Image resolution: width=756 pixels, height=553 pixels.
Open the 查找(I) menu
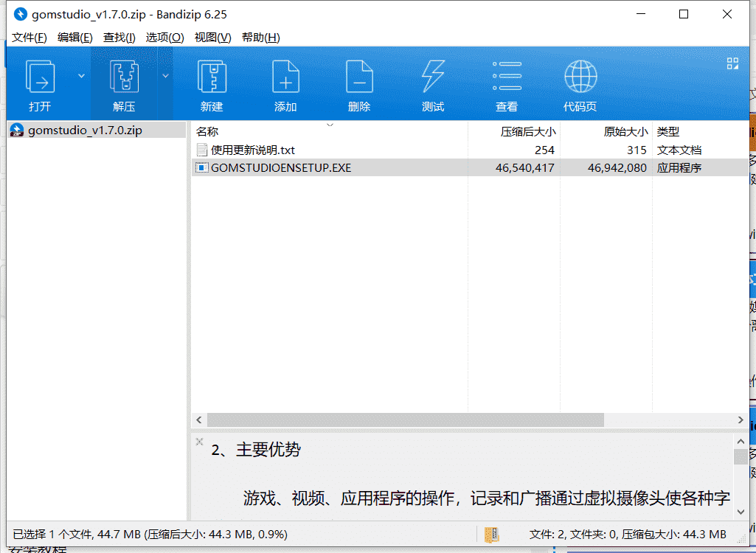(119, 38)
